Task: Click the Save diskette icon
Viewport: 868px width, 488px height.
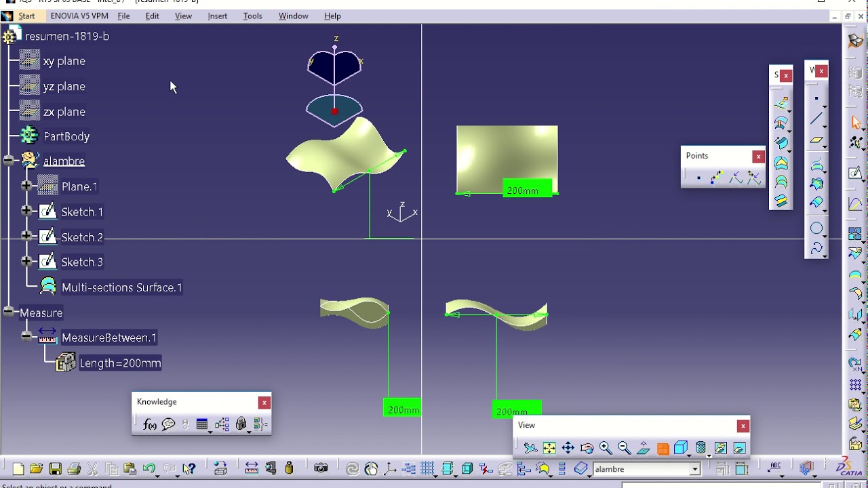Action: pyautogui.click(x=56, y=468)
